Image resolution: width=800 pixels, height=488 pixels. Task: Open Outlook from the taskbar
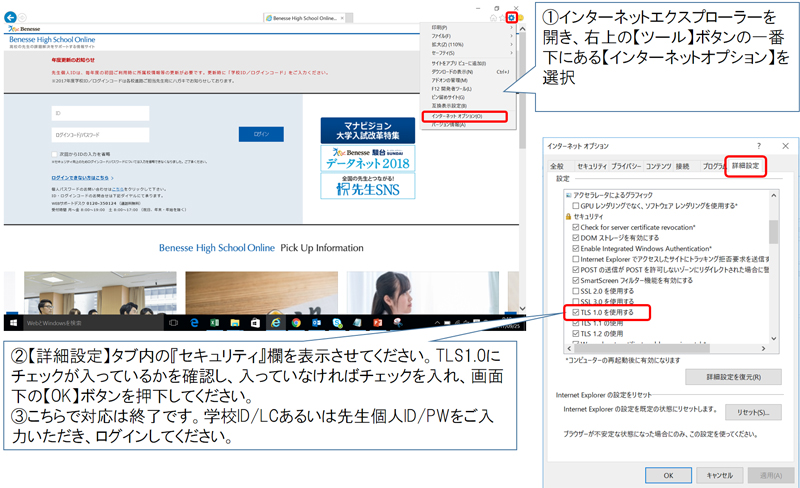coord(316,323)
